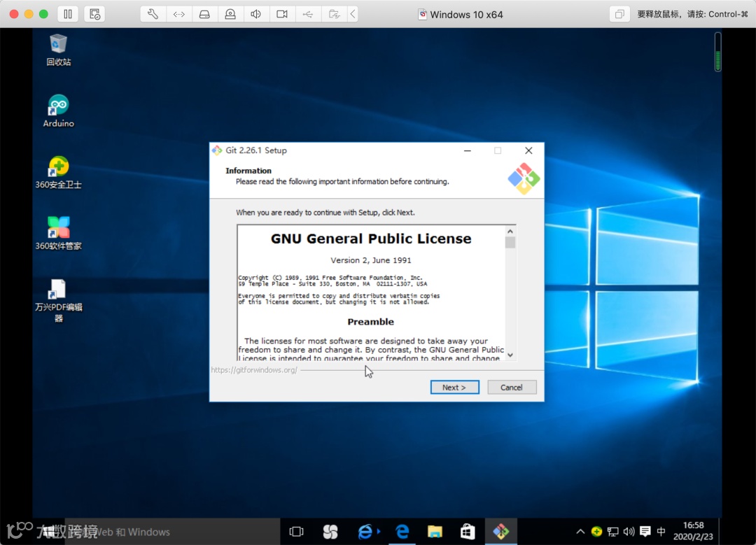Click the CD/DVD drive toolbar icon
This screenshot has height=545, width=756.
pos(230,14)
